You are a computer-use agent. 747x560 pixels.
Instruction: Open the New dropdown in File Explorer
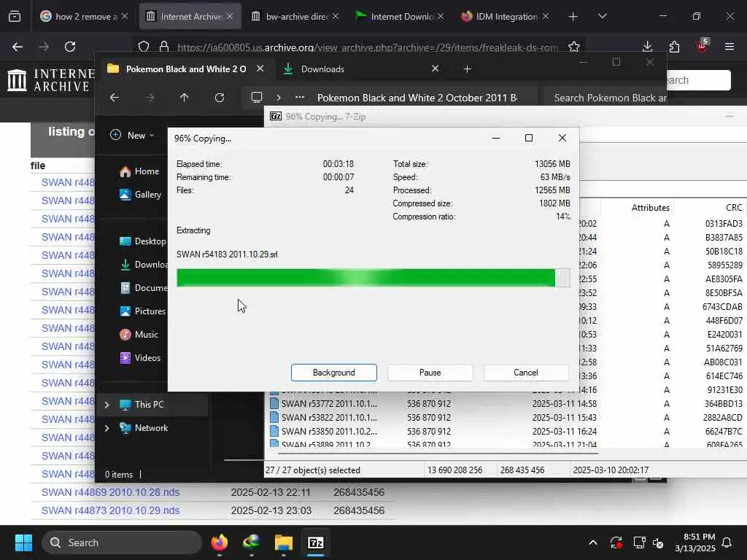tap(132, 135)
